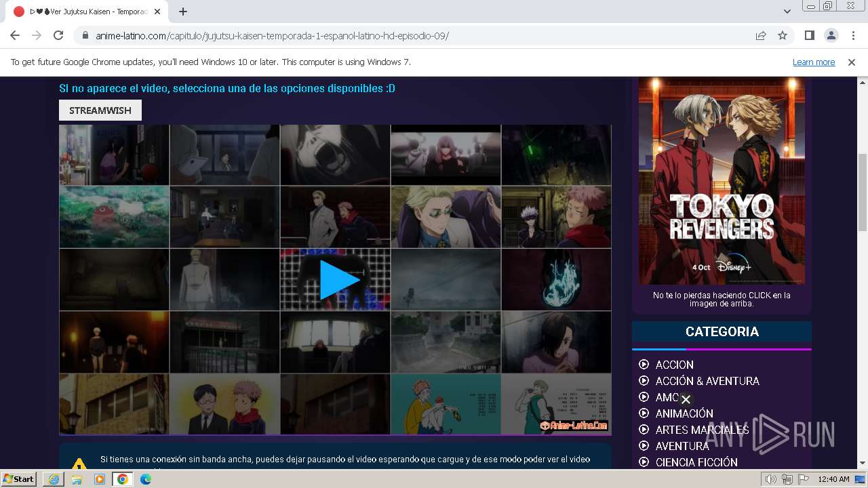This screenshot has height=488, width=868.
Task: Close the overlay with the X icon
Action: coord(686,400)
